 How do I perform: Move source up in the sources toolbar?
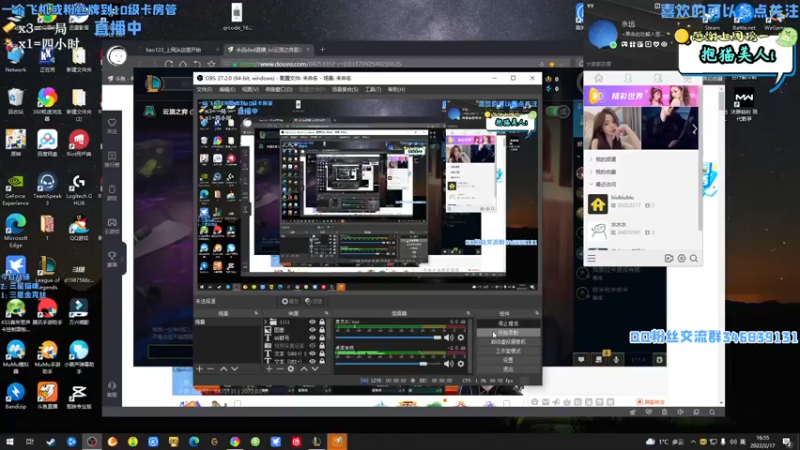tap(304, 369)
